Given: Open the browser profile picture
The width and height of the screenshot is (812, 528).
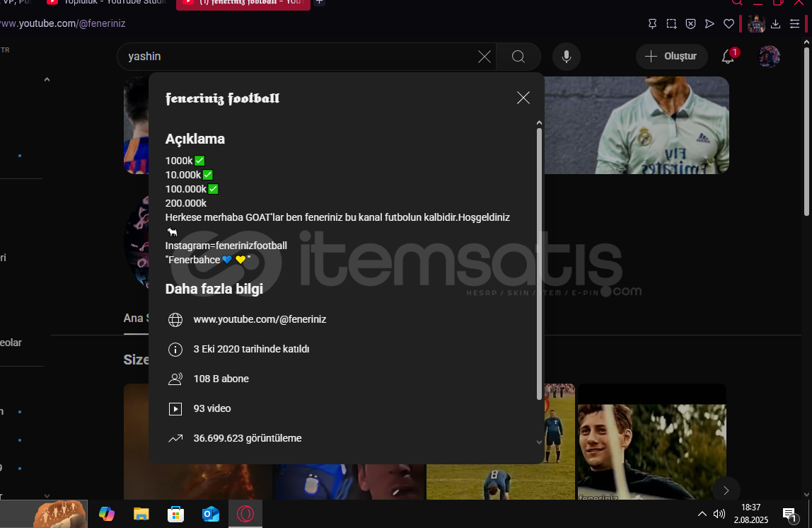Looking at the screenshot, I should tap(756, 24).
